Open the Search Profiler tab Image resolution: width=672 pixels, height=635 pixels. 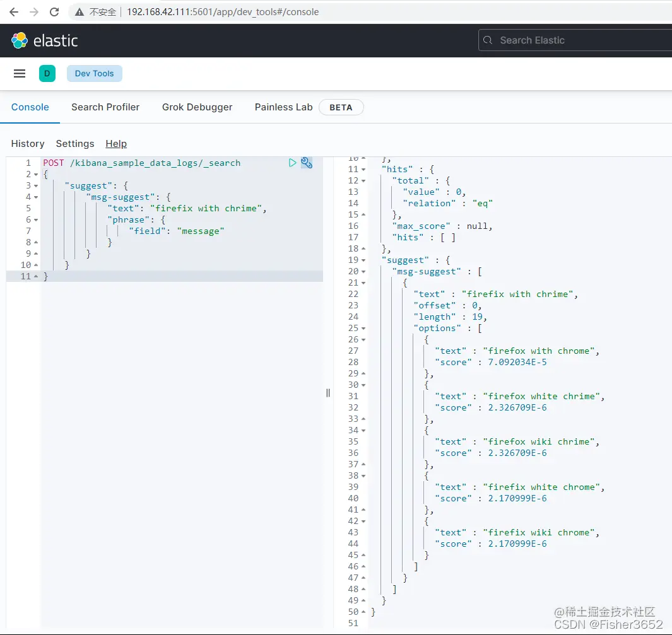(x=105, y=107)
